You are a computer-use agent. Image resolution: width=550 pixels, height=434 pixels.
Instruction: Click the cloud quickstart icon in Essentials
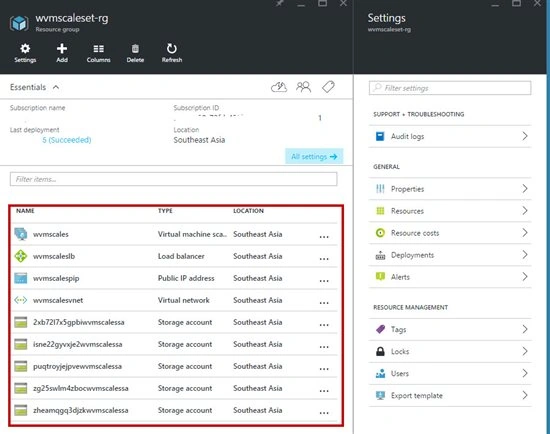[x=279, y=87]
